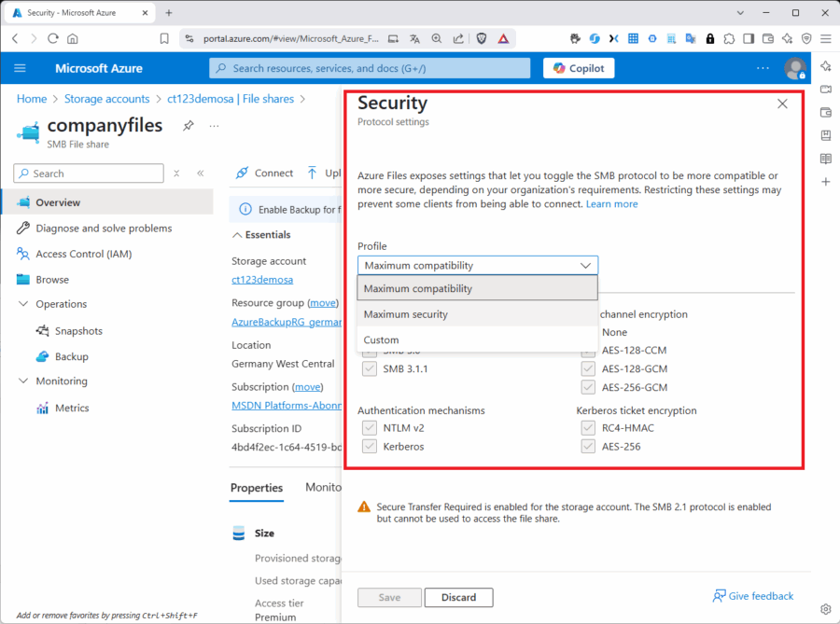This screenshot has height=624, width=840.
Task: Bookmark this page in browser
Action: [x=164, y=38]
